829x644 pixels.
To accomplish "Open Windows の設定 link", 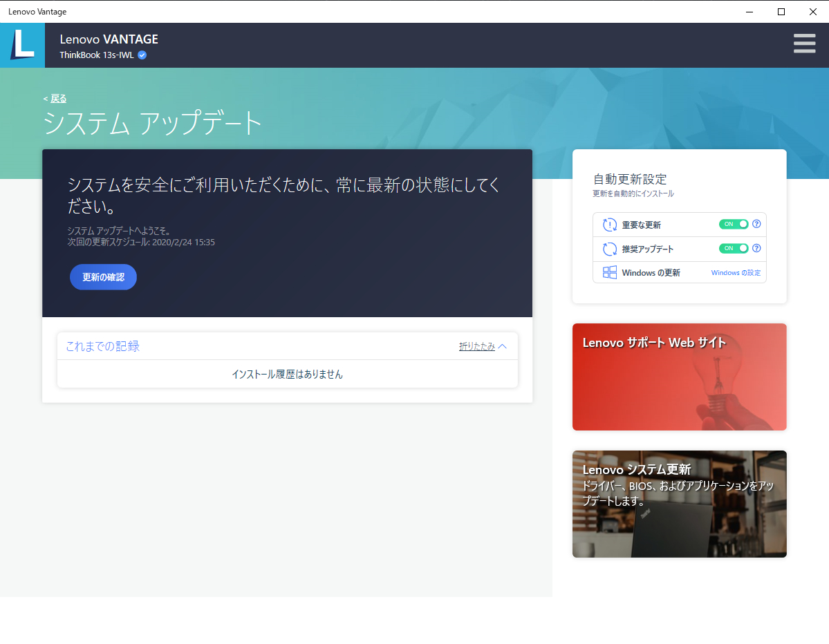I will (736, 273).
